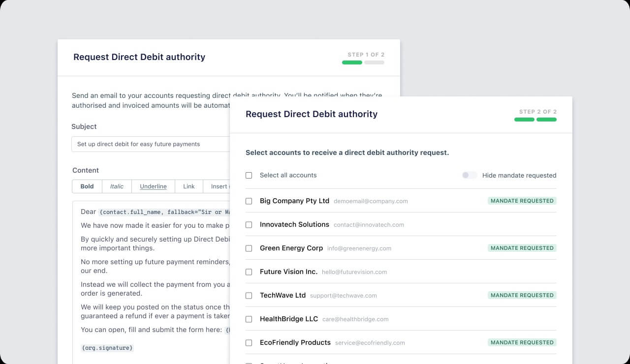Select the Future Vision Inc. checkbox

(249, 272)
